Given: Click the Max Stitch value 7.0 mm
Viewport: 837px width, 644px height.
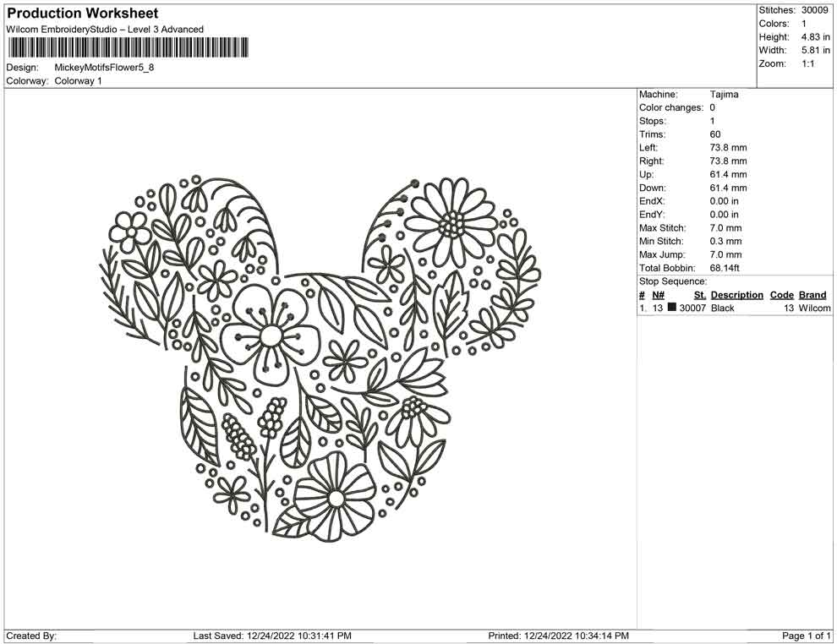Looking at the screenshot, I should coord(726,228).
